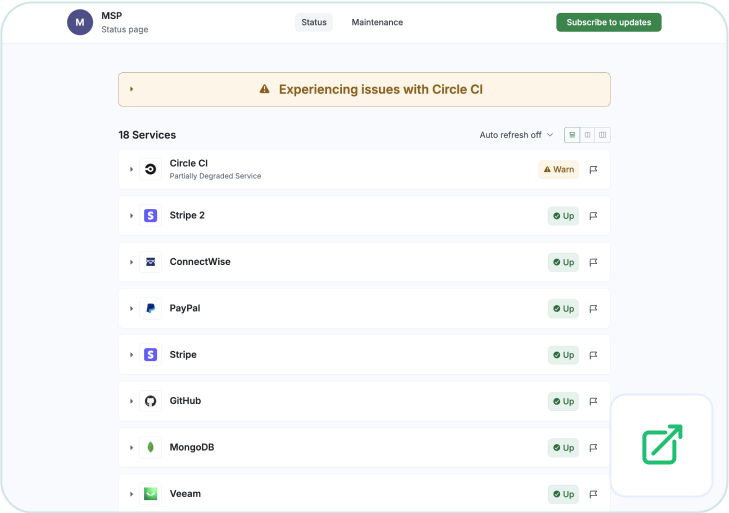Screen dimensions: 729x513
Task: Open the Maintenance tab
Action: [377, 22]
